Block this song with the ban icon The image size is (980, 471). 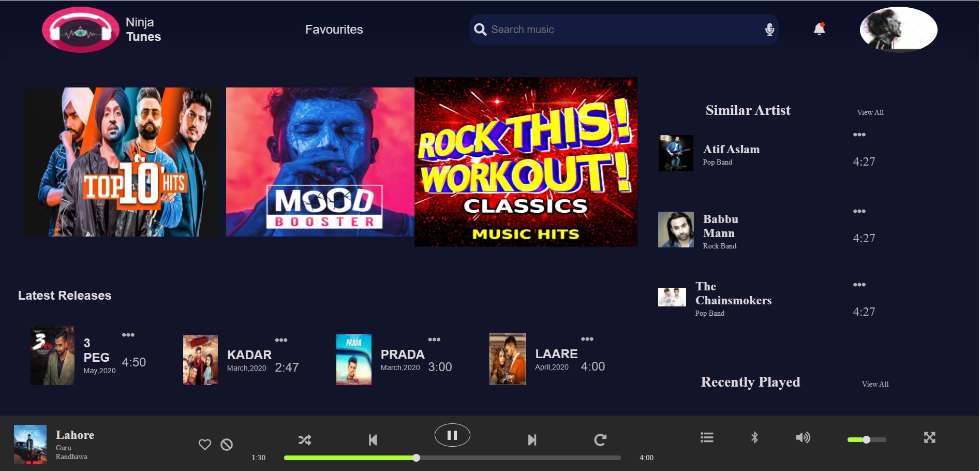coord(227,444)
